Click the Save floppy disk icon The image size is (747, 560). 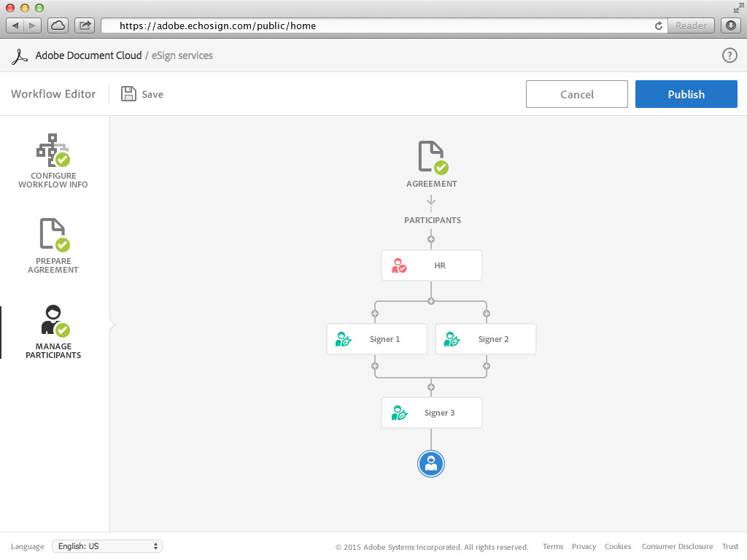(x=128, y=94)
